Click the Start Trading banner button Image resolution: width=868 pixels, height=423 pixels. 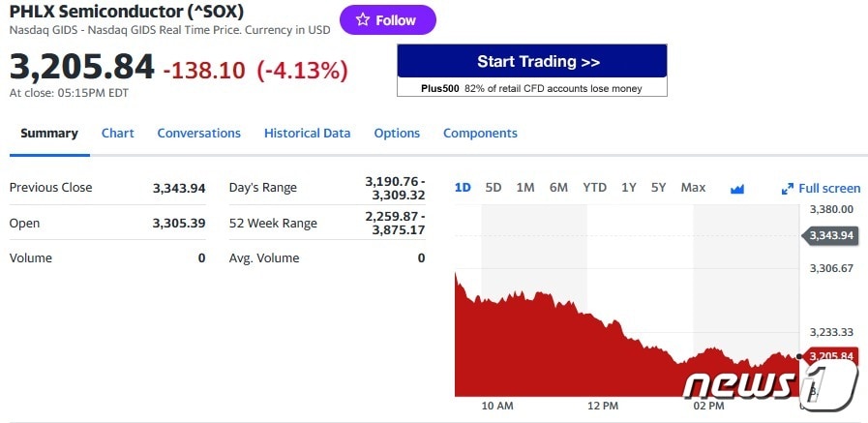[531, 62]
